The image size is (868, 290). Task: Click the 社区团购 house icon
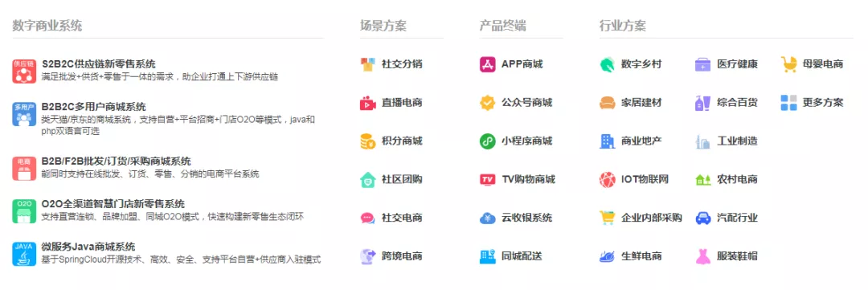367,179
